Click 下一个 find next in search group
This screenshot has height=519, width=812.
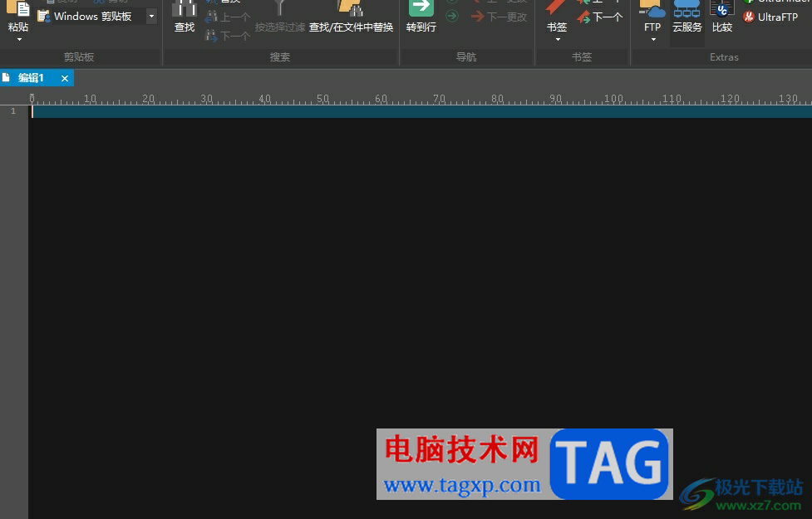[x=228, y=36]
